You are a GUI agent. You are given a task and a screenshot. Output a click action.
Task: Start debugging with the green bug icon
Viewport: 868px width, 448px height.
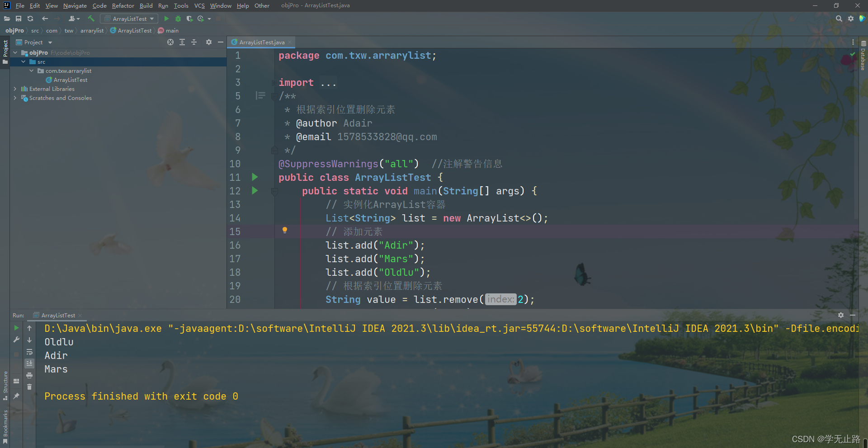pos(178,19)
